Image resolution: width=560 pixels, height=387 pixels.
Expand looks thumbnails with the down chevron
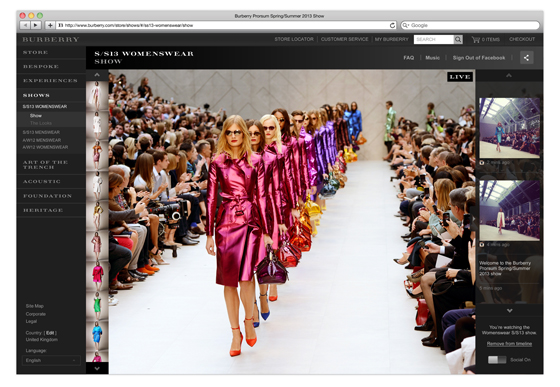click(x=97, y=368)
